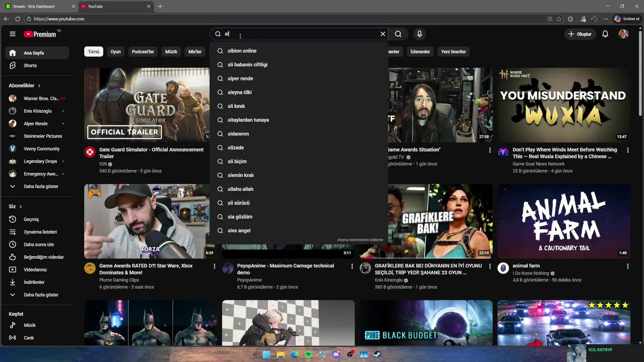The height and width of the screenshot is (362, 644).
Task: Open Steam from the taskbar
Action: click(378, 354)
